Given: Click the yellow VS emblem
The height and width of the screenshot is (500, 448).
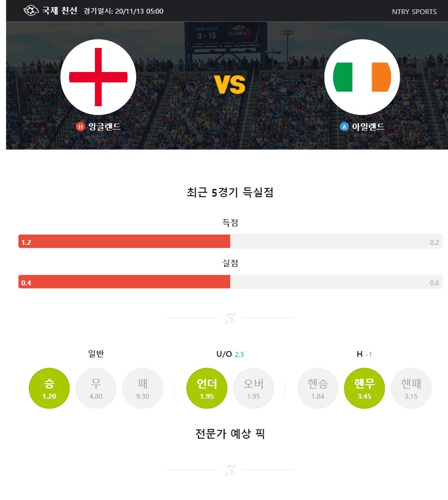Looking at the screenshot, I should point(230,85).
